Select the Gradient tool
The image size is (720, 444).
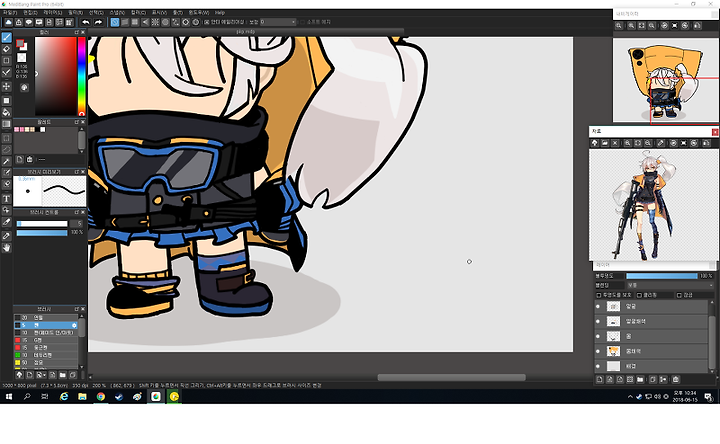(6, 124)
